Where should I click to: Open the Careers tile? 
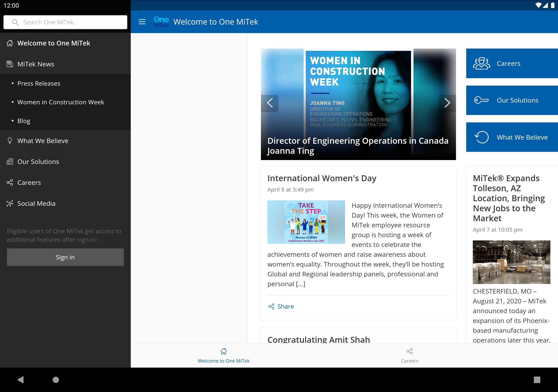512,63
